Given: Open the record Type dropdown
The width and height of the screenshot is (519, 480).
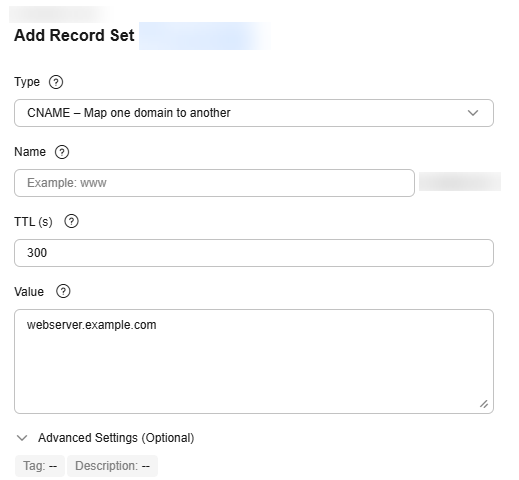Looking at the screenshot, I should (254, 113).
